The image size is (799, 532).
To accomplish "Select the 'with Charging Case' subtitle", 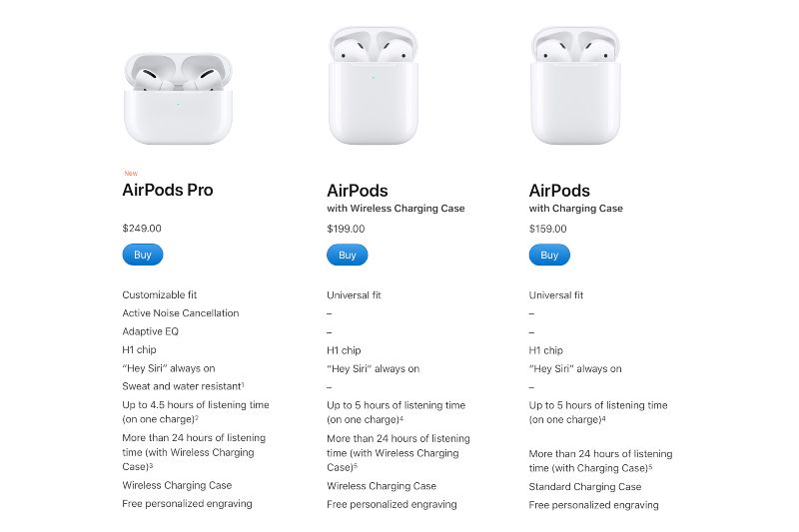I will [x=576, y=209].
